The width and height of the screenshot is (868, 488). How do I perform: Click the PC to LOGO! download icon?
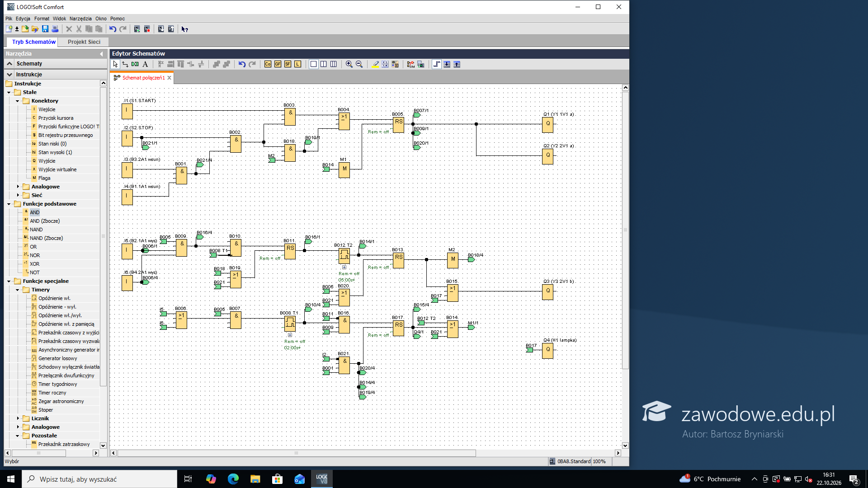pos(161,29)
